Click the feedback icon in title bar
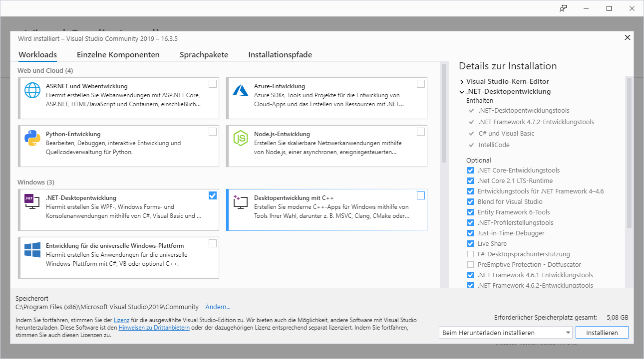The height and width of the screenshot is (359, 644). click(x=563, y=8)
